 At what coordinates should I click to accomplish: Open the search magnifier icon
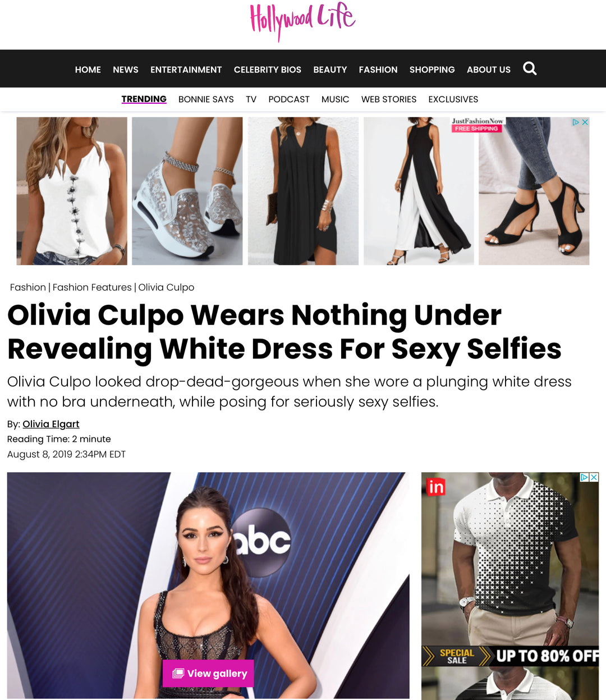[x=530, y=68]
